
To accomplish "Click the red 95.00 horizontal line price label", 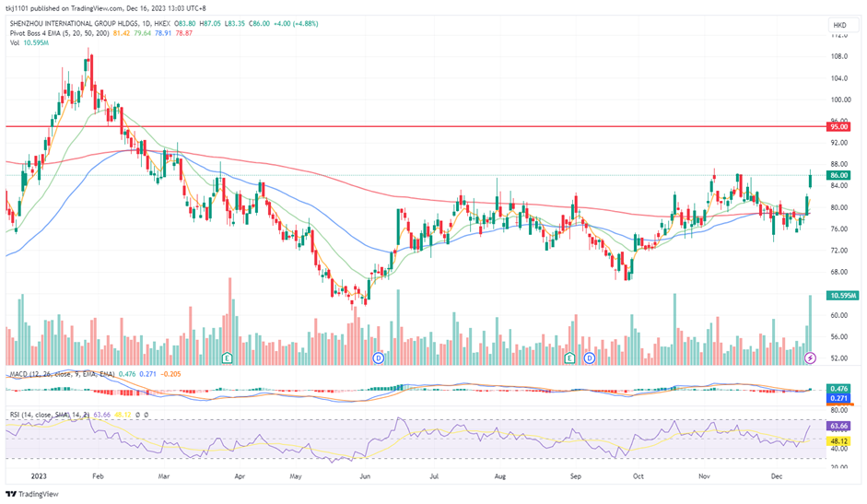I will click(x=838, y=127).
